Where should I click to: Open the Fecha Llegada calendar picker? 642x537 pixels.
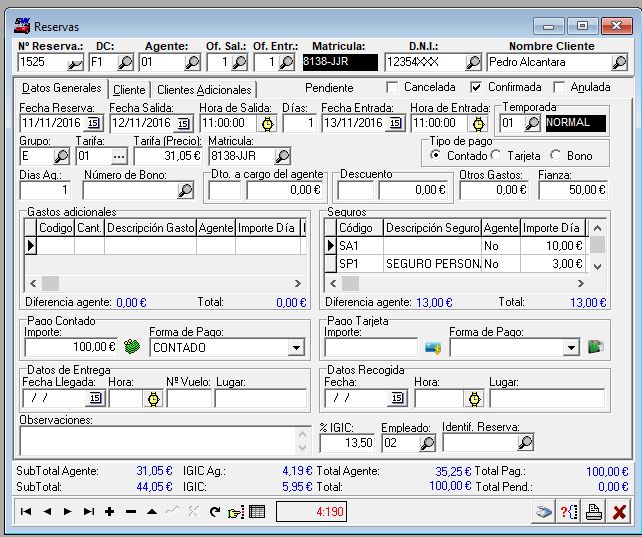[x=95, y=399]
